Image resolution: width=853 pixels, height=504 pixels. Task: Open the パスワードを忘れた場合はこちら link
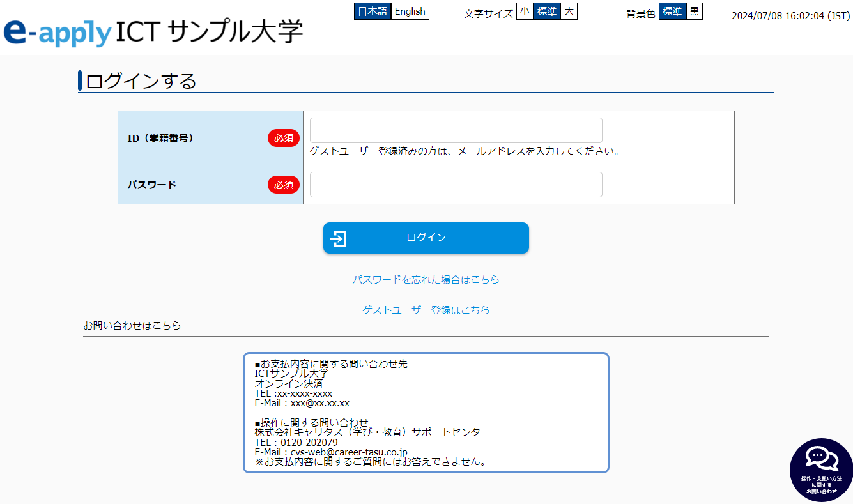pyautogui.click(x=426, y=280)
